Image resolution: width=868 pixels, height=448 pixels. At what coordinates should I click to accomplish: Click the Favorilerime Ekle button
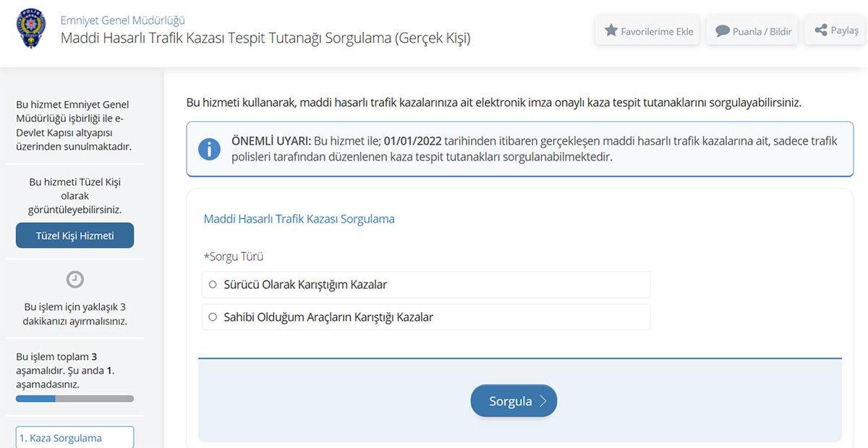646,31
